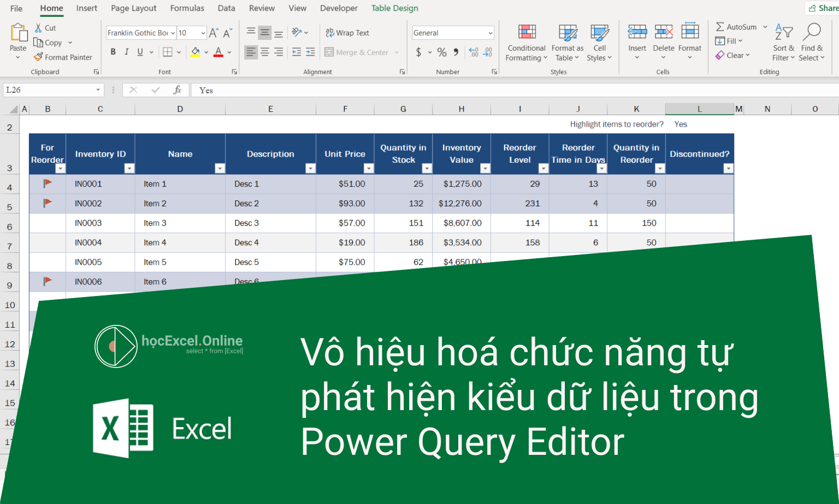Image resolution: width=839 pixels, height=504 pixels.
Task: Open the font name combo box
Action: tap(141, 33)
